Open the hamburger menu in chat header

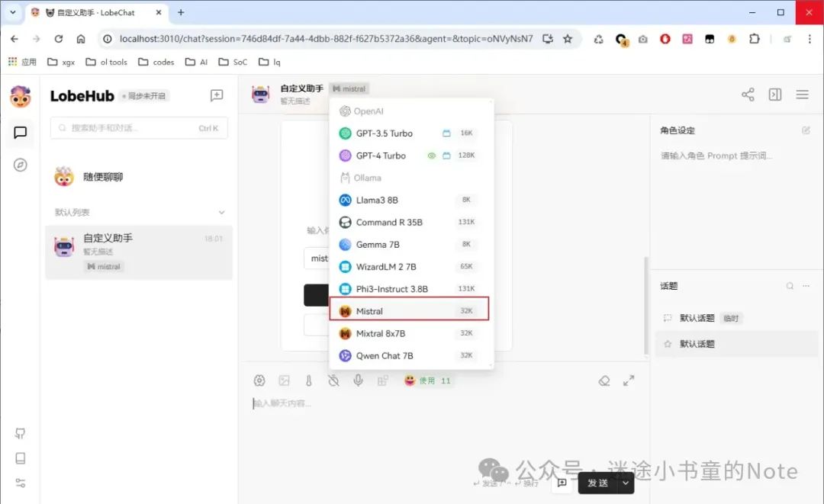802,95
